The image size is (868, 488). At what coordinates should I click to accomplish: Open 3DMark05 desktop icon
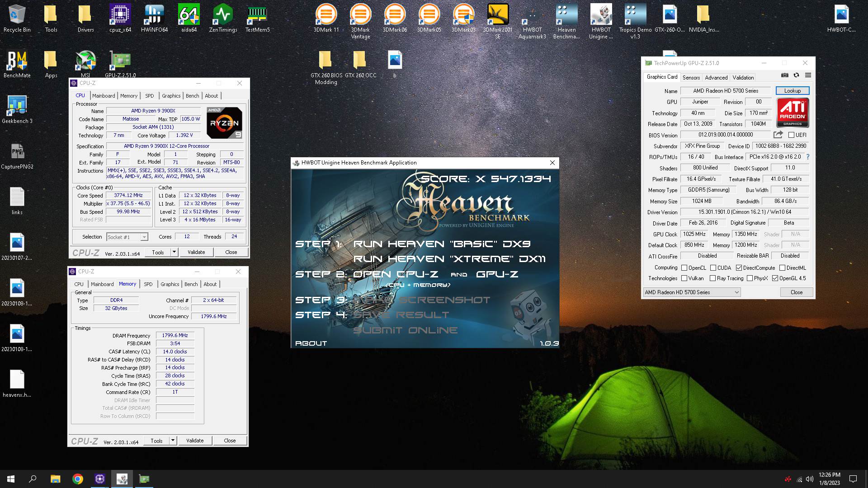point(429,19)
